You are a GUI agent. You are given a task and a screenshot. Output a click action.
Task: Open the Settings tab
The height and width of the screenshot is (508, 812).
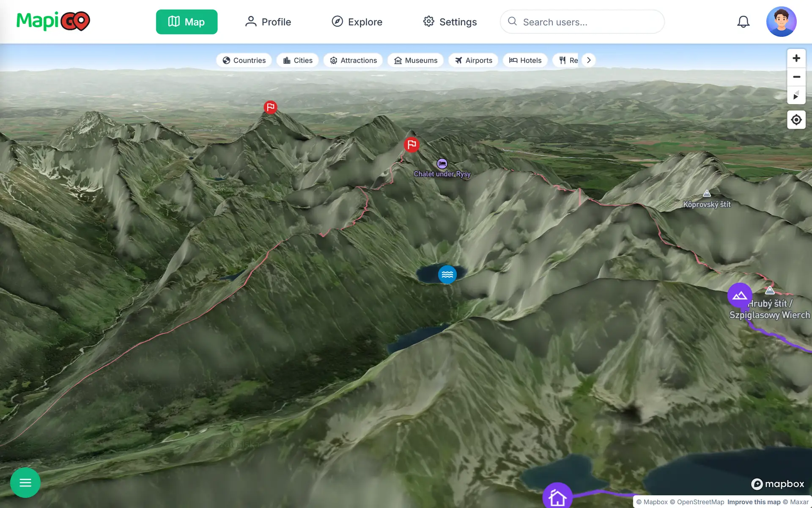tap(450, 22)
